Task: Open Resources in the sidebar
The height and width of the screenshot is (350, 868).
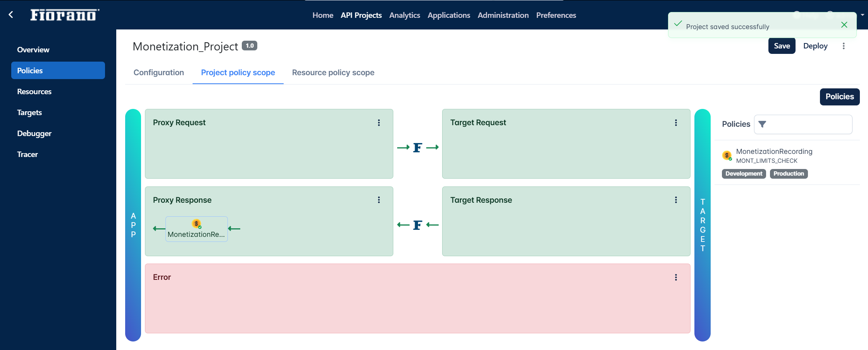Action: 58,91
